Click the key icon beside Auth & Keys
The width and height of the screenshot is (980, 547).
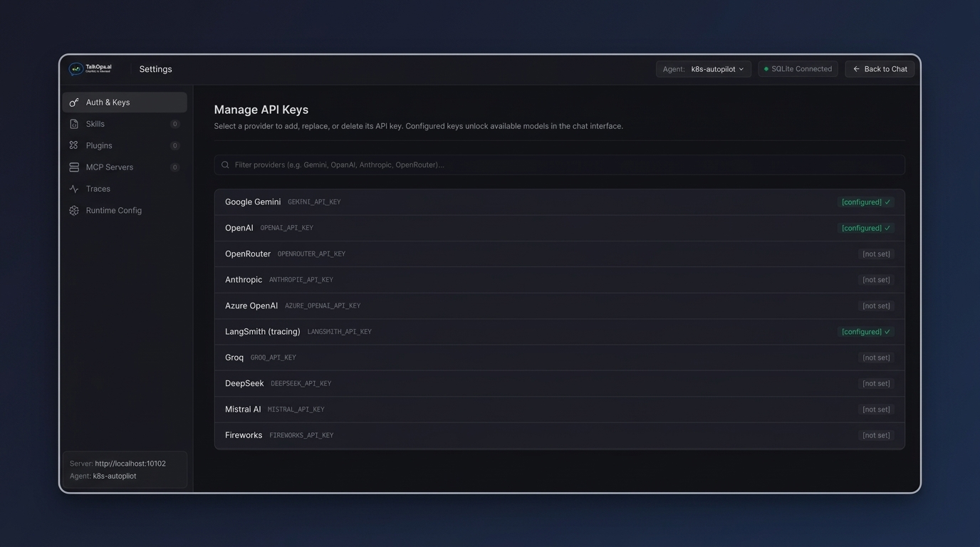(x=74, y=103)
